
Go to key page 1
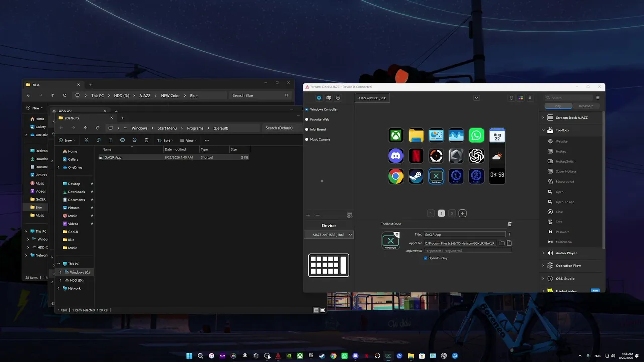[x=431, y=213]
